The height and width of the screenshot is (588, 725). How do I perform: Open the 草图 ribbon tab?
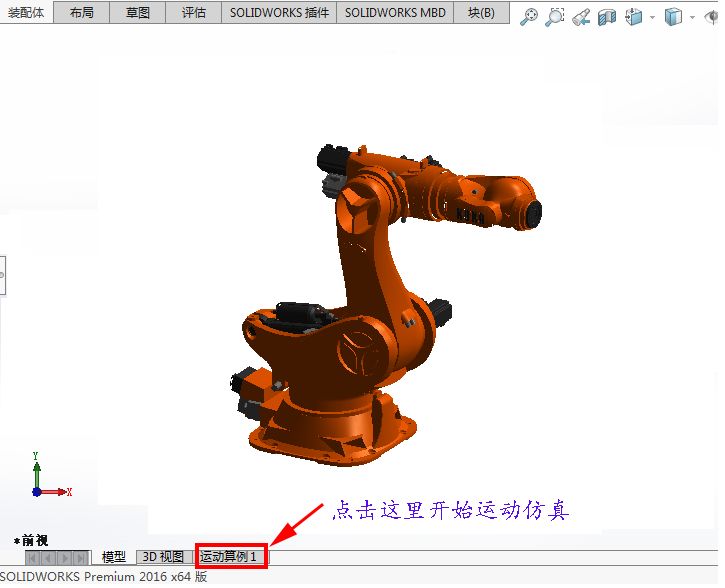coord(138,13)
